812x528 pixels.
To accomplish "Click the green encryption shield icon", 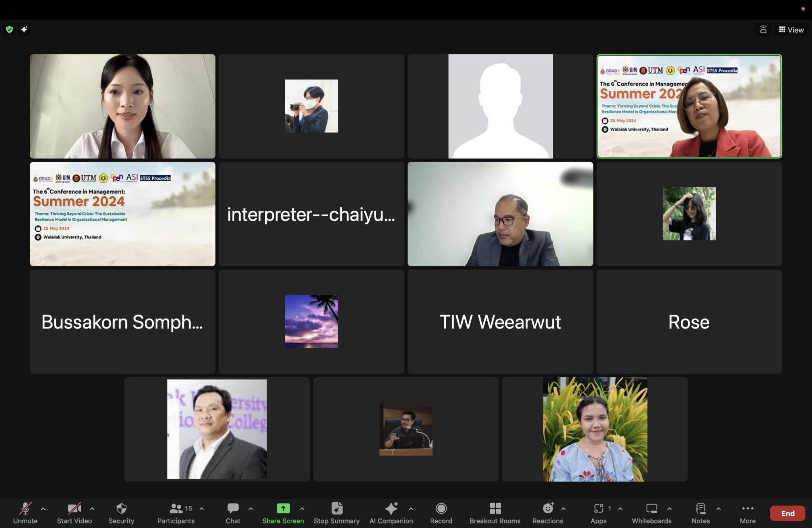I will click(x=10, y=29).
